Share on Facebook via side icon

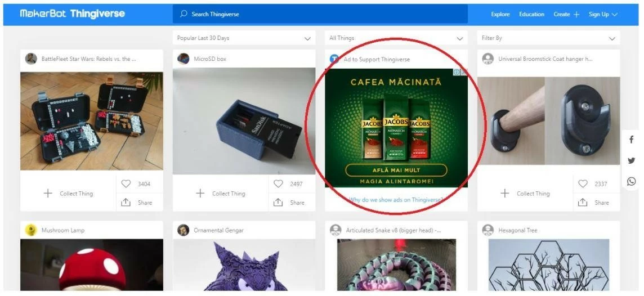tap(631, 140)
